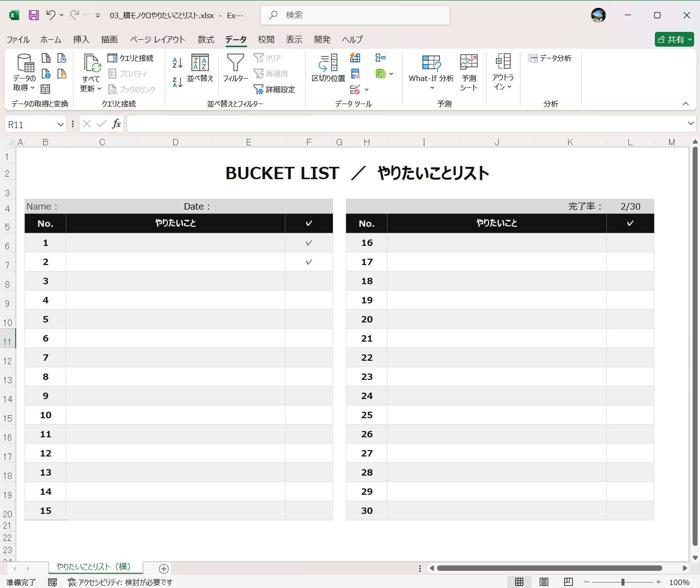Open the クエリと接続 pane button
The image size is (700, 588).
tap(130, 58)
